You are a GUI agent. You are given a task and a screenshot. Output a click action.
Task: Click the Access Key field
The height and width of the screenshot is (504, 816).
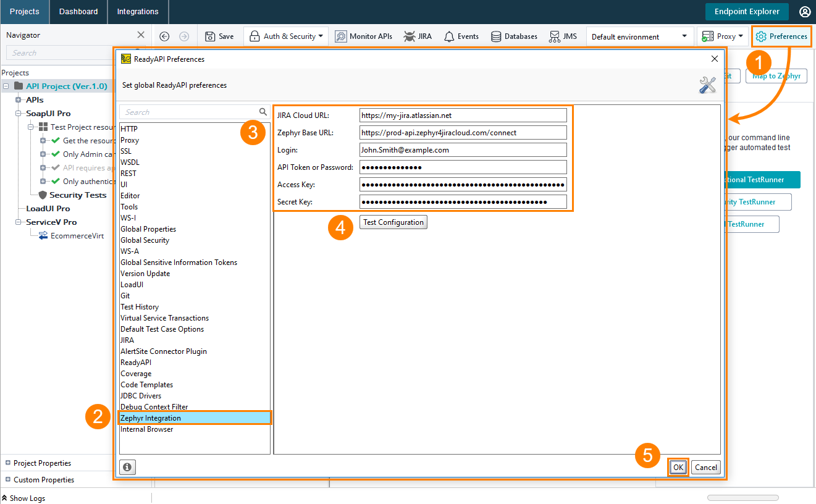[x=463, y=184]
